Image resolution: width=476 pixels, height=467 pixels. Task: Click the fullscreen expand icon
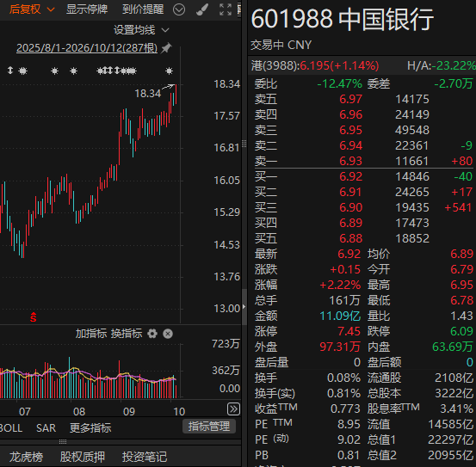(226, 9)
